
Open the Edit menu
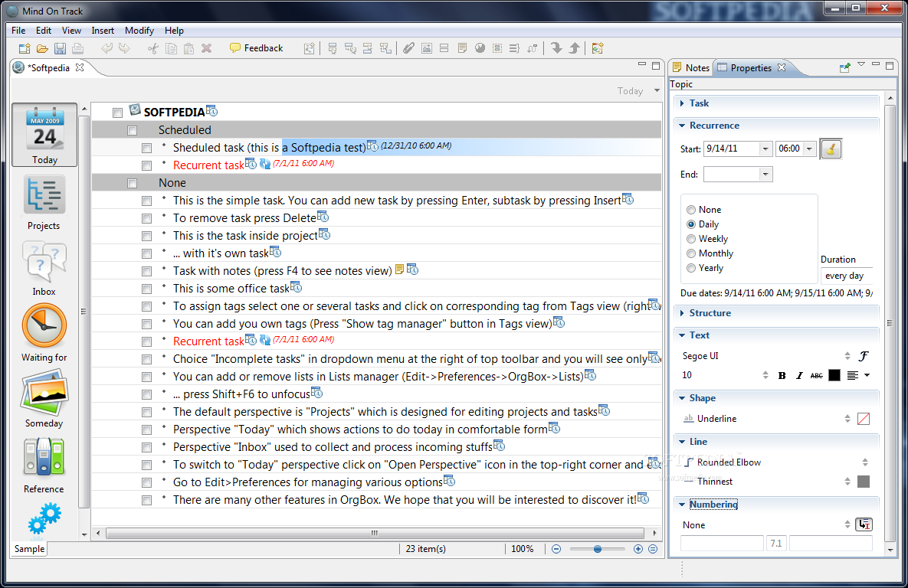point(44,30)
